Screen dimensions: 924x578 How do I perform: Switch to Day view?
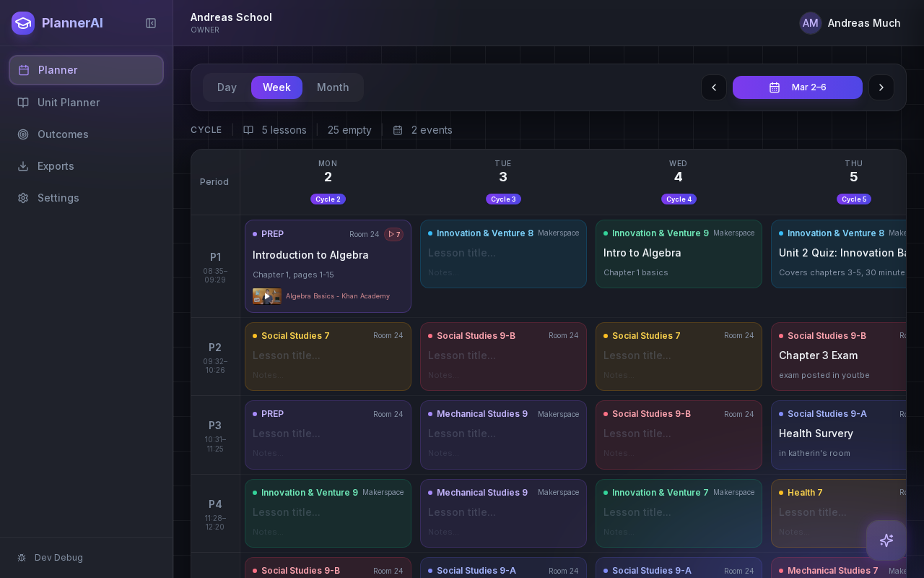227,87
